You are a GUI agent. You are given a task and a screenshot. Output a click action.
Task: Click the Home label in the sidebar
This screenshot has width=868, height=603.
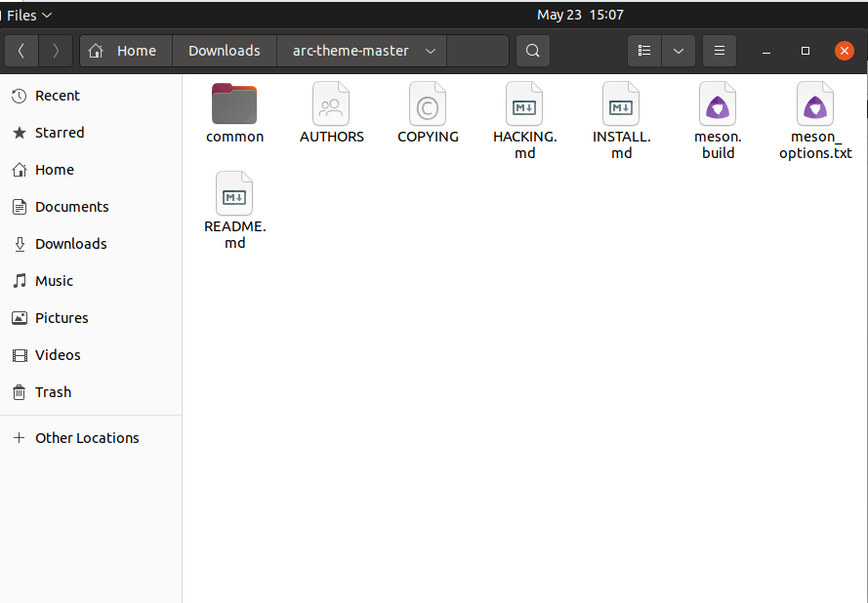coord(55,170)
